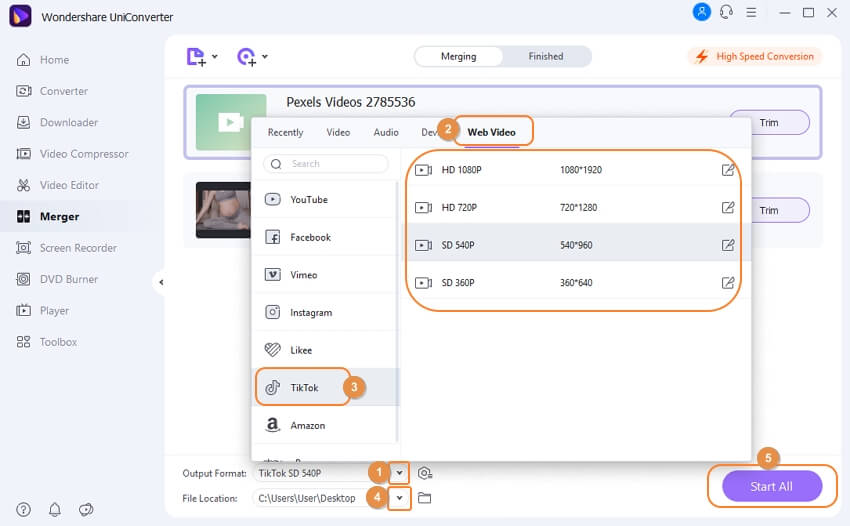Open notifications bell icon
This screenshot has width=850, height=526.
coord(55,510)
